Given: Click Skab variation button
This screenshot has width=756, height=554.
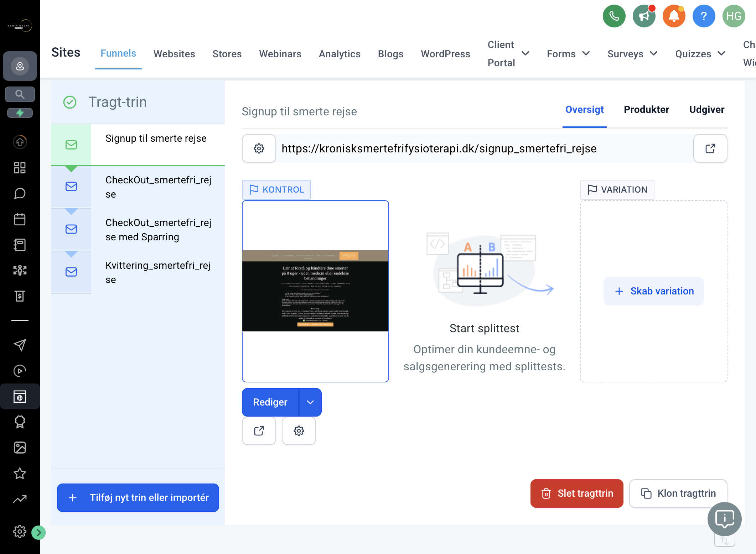Looking at the screenshot, I should 654,291.
